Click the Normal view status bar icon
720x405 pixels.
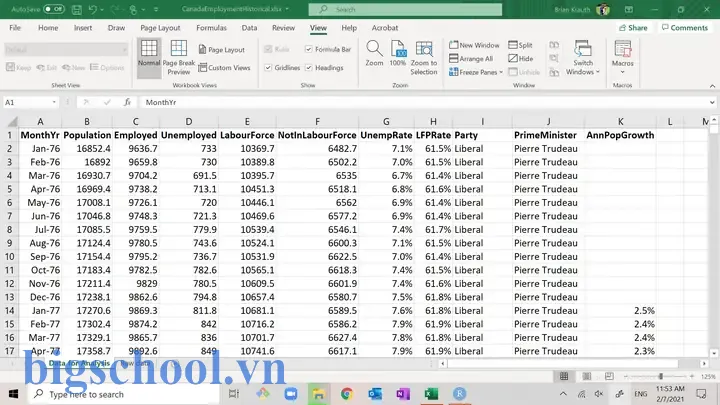[x=564, y=377]
